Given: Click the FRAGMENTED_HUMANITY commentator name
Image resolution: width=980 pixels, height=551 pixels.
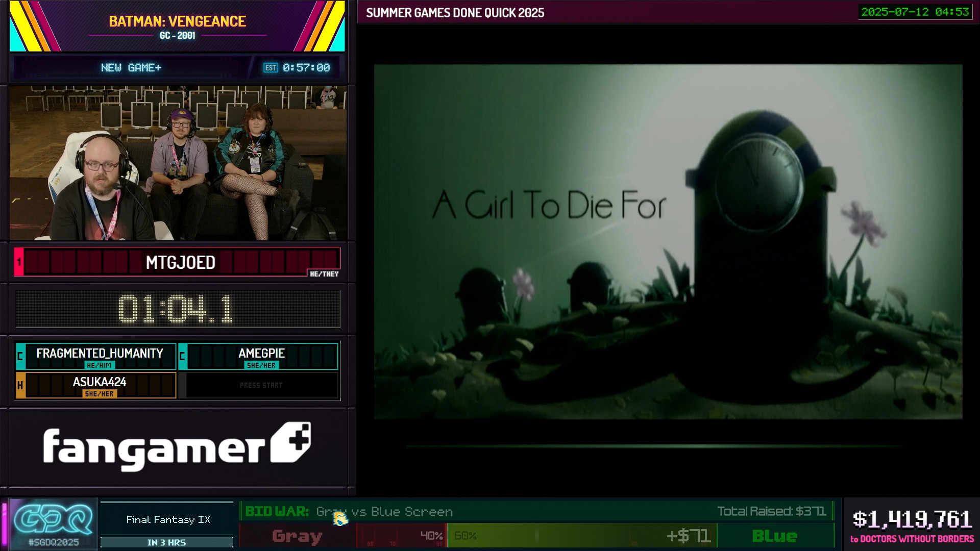Looking at the screenshot, I should pos(100,353).
